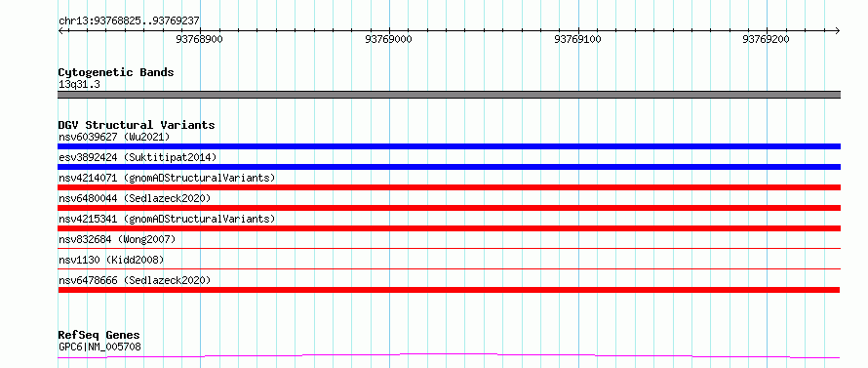Click the esv3892424 (Suktitipat2014) label
The image size is (868, 368).
click(138, 157)
